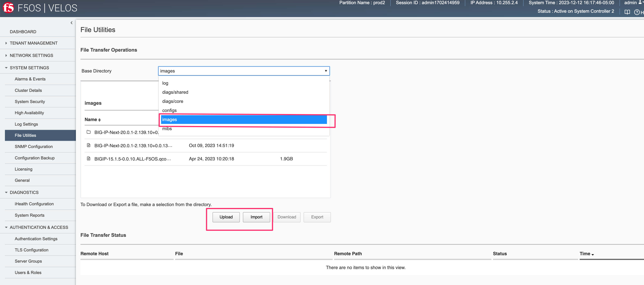Open Cluster Details page

tap(28, 90)
